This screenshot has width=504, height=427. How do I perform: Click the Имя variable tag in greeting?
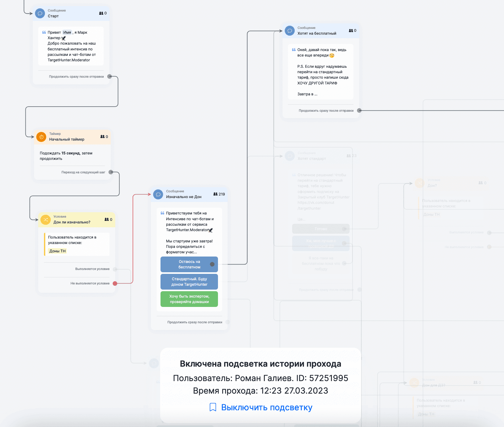(67, 32)
